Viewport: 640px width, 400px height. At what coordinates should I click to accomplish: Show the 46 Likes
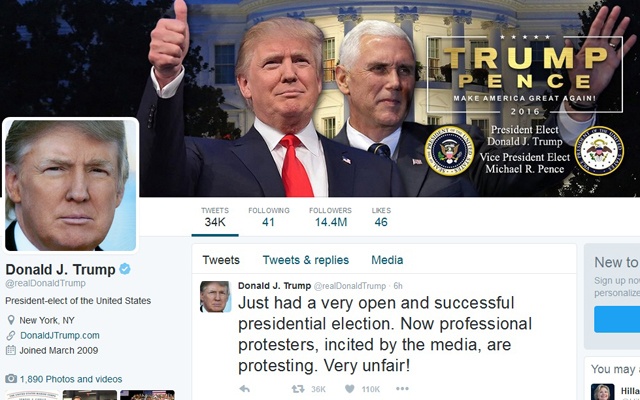(x=381, y=217)
